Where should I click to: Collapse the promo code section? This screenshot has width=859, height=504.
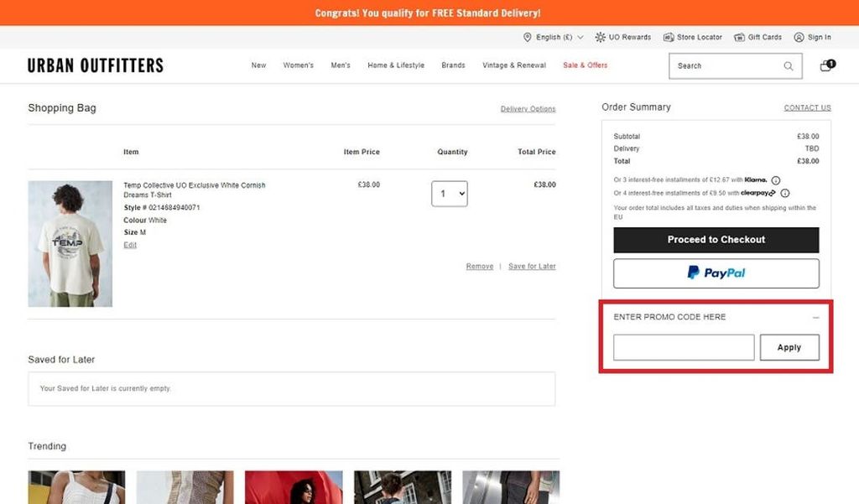[815, 317]
